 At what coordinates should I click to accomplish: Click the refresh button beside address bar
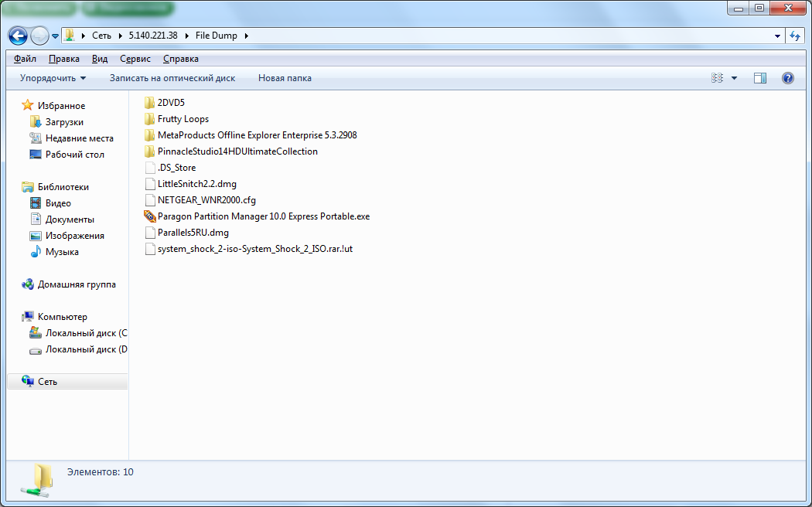coord(794,36)
